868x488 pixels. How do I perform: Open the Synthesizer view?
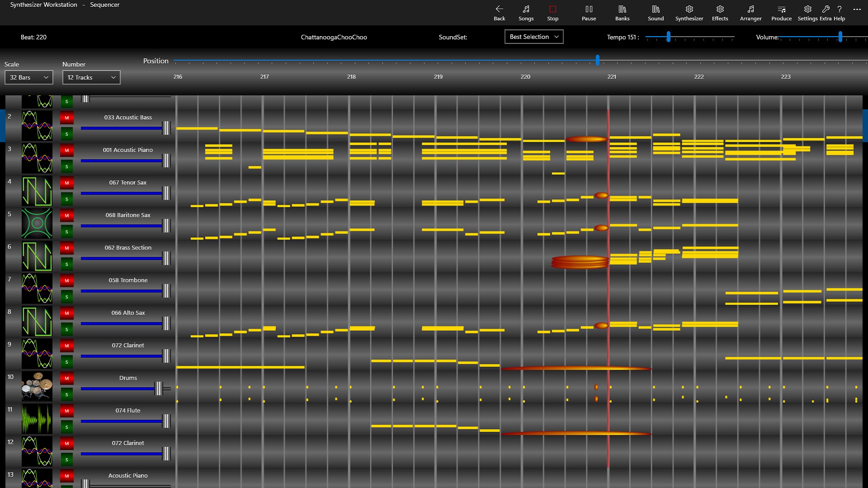click(x=689, y=12)
